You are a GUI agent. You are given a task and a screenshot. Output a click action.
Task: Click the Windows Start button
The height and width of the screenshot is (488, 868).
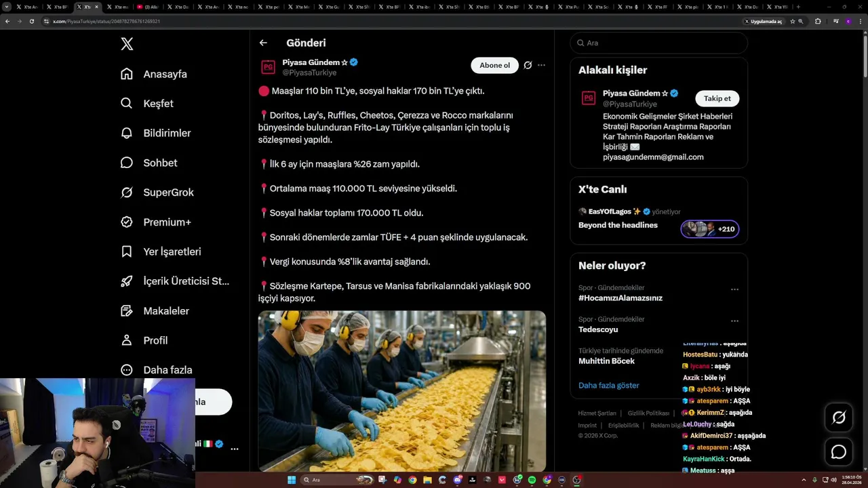[x=292, y=480]
